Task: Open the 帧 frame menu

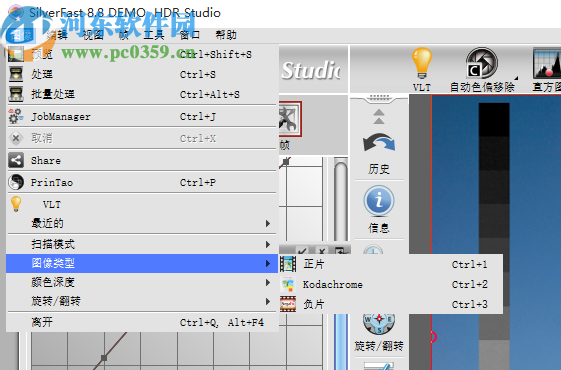Action: 124,35
